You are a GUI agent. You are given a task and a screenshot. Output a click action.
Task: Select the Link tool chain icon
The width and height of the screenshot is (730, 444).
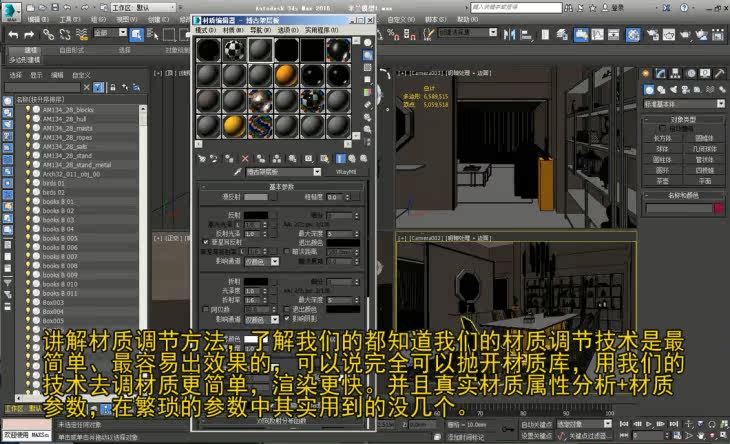coord(48,34)
